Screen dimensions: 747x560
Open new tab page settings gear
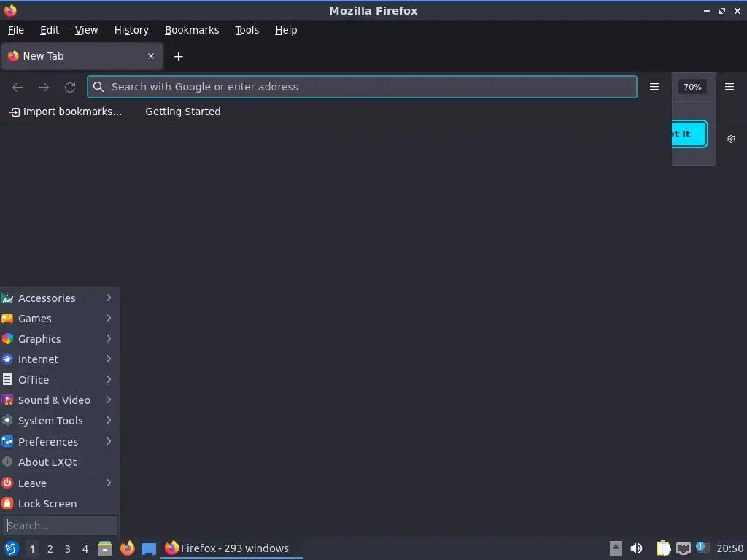(731, 139)
